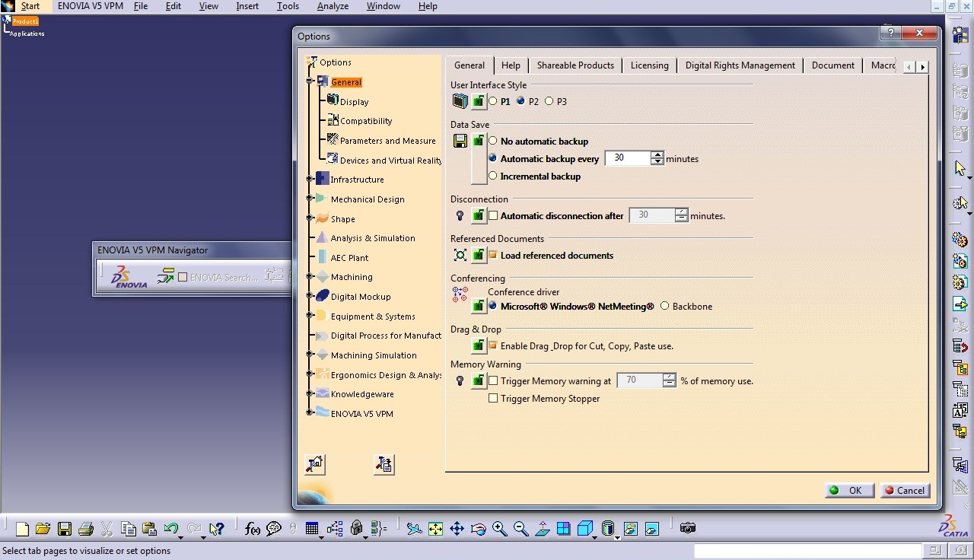This screenshot has width=974, height=560.
Task: Select the P1 interface style radio button
Action: click(x=493, y=101)
